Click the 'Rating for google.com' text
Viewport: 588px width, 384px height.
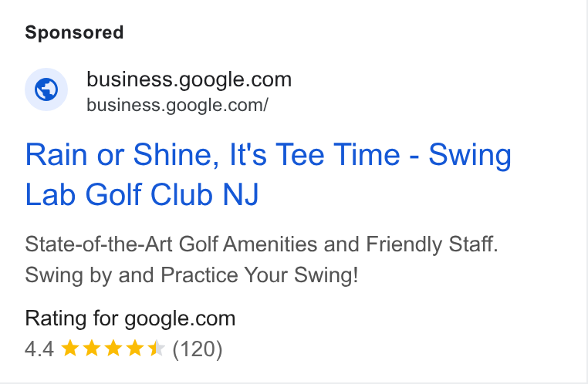[x=130, y=318]
